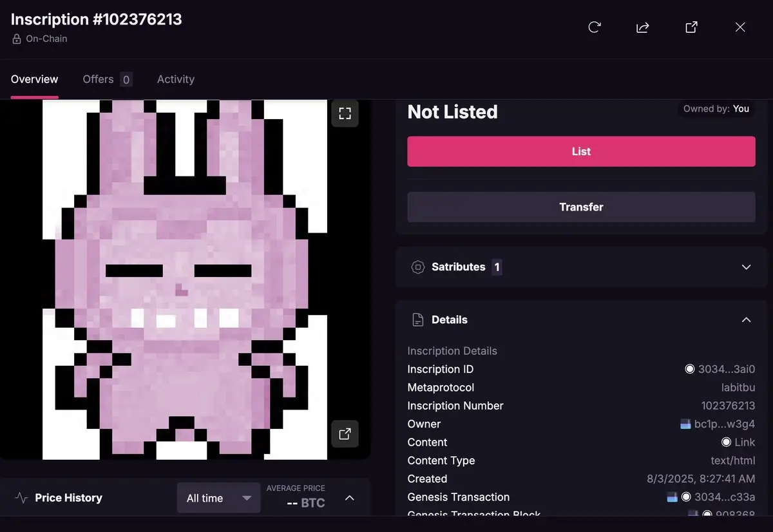Click Genesis Transaction 3034...c33a
Image resolution: width=773 pixels, height=532 pixels.
pyautogui.click(x=725, y=497)
